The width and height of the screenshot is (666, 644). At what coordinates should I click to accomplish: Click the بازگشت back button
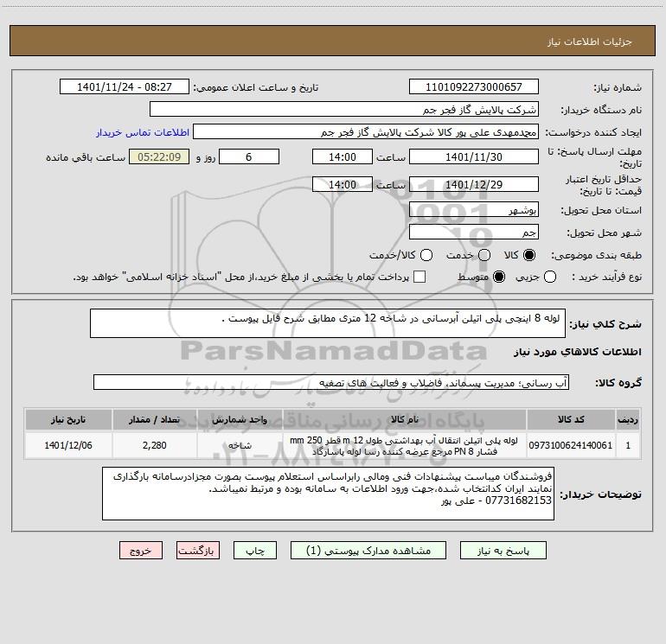click(198, 551)
